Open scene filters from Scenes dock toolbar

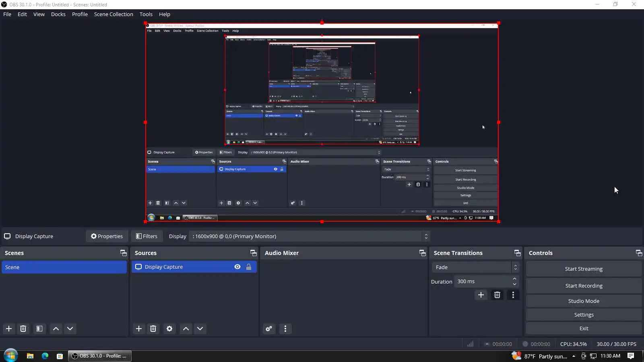[39, 329]
